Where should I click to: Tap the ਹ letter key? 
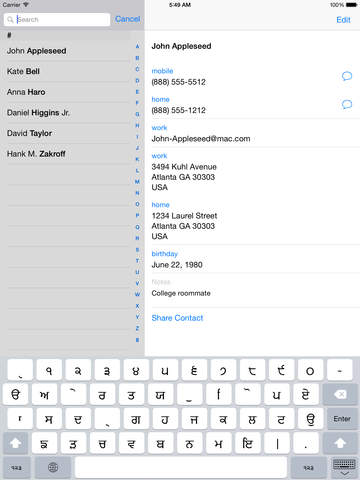click(165, 419)
